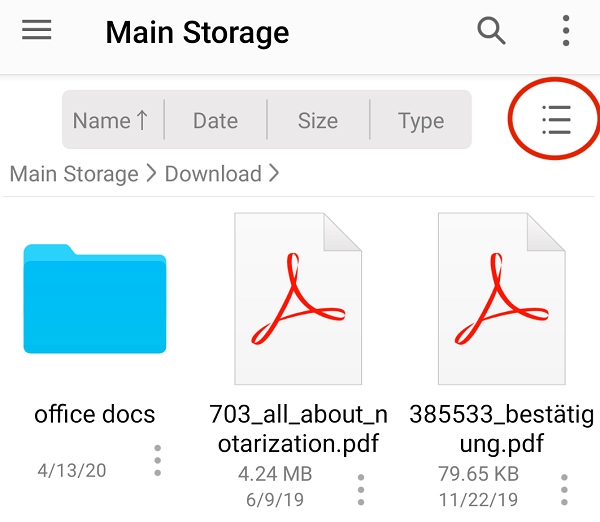Screen dimensions: 600x522
Task: Click the 703_all_about_notarization.pdf filename text
Action: pyautogui.click(x=298, y=428)
